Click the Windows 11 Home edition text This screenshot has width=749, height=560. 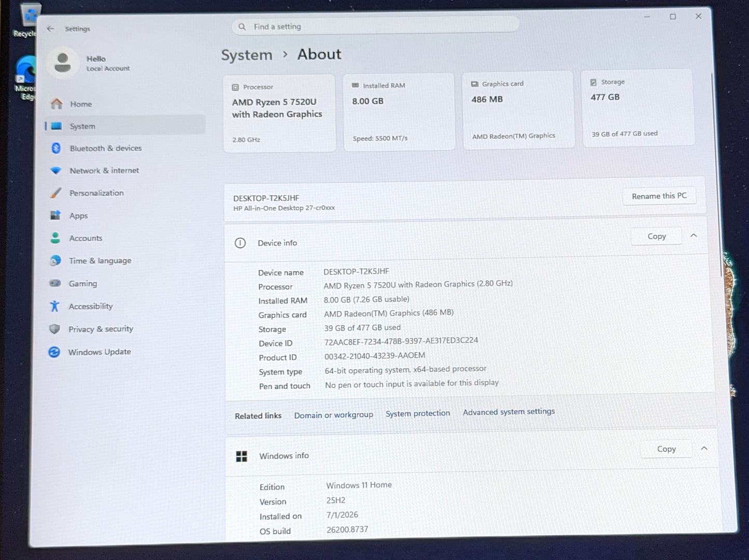(359, 485)
